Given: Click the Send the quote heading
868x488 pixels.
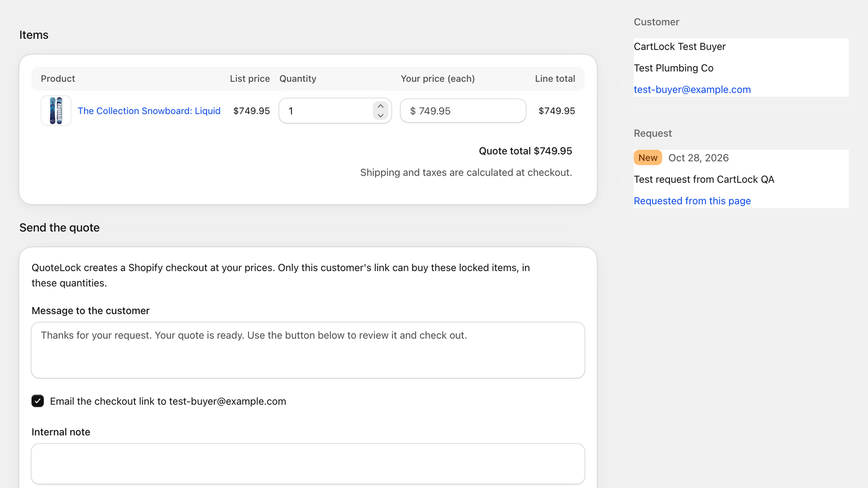Looking at the screenshot, I should (x=60, y=228).
